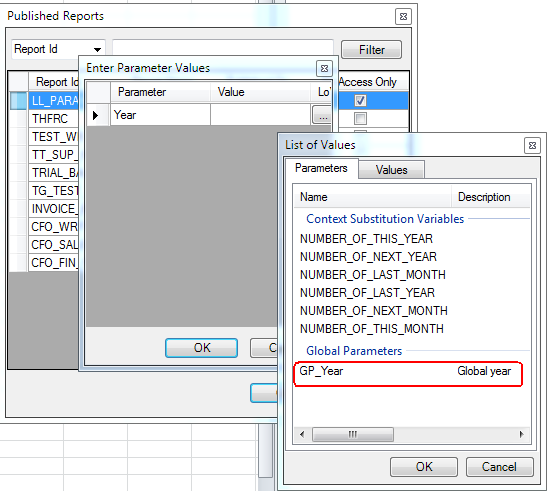
Task: Close the List of Values dialog
Action: coord(532,145)
